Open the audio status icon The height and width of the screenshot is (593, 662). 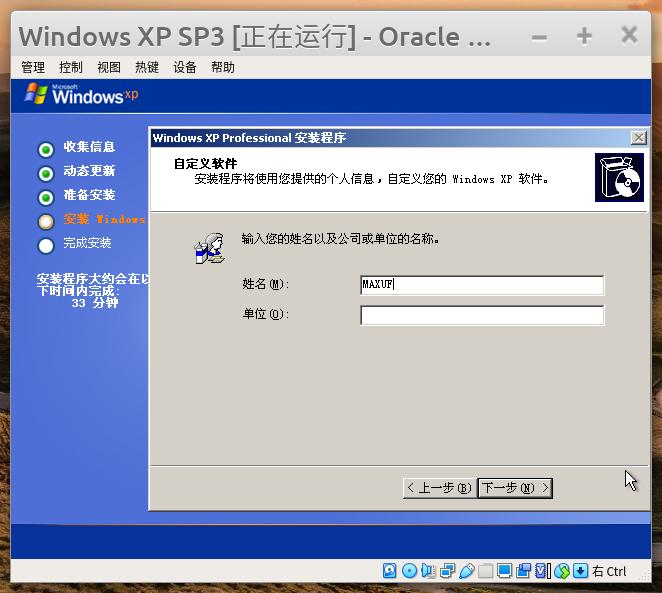(x=428, y=571)
